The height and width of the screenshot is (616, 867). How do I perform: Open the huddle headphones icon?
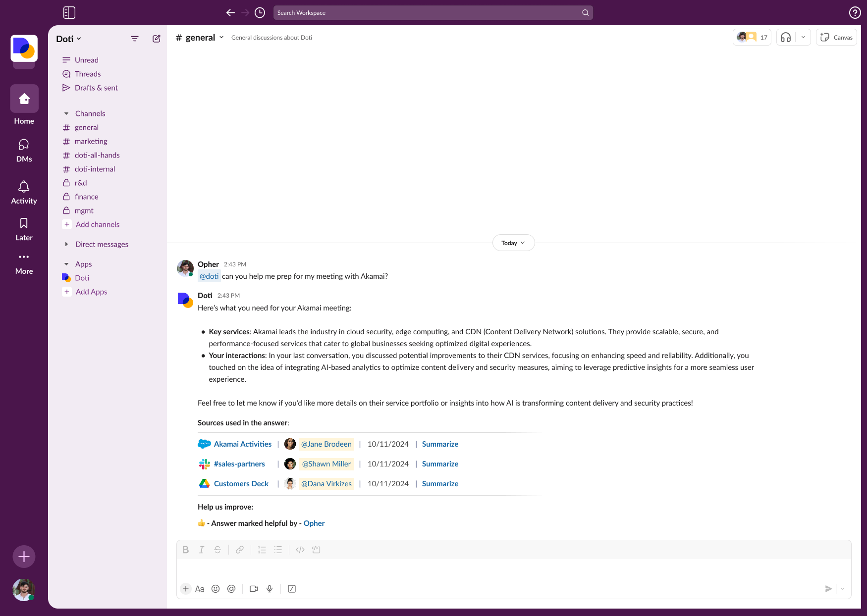[x=786, y=38]
